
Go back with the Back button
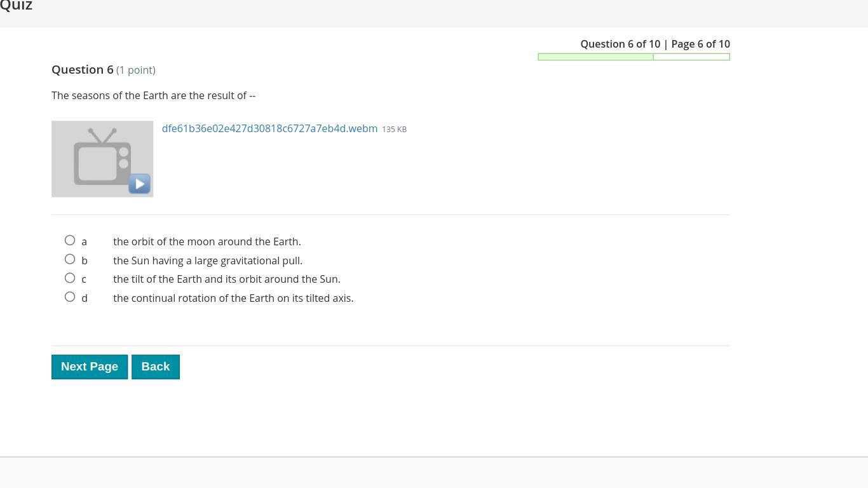click(155, 367)
